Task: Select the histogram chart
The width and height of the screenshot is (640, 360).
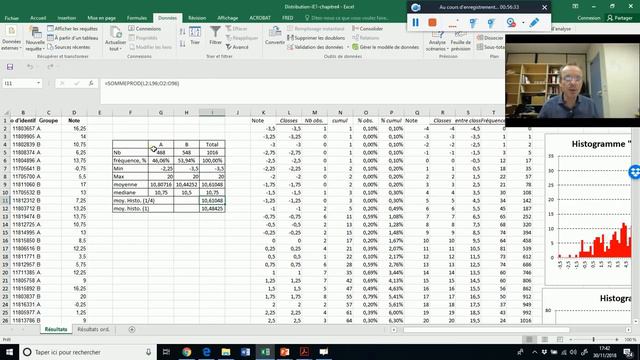Action: 588,209
